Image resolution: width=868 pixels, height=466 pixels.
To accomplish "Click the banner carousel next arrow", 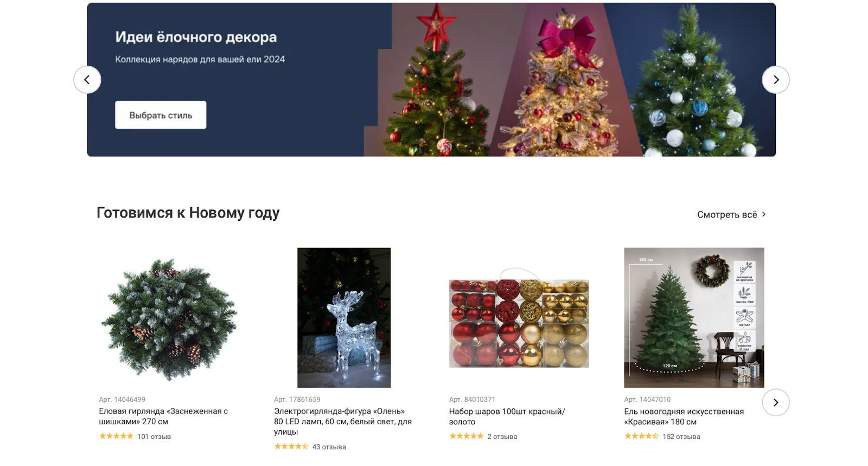I will pyautogui.click(x=776, y=80).
